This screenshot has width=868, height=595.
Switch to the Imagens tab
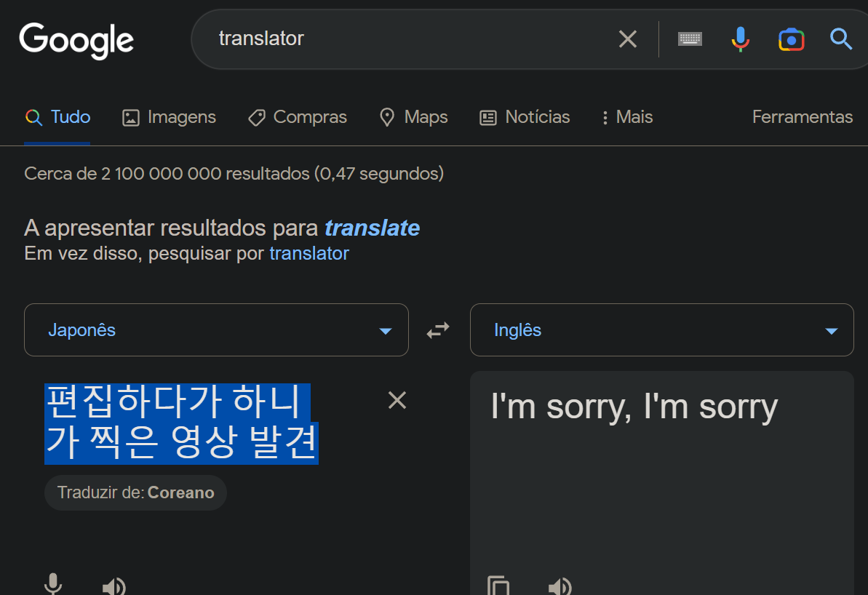point(169,117)
